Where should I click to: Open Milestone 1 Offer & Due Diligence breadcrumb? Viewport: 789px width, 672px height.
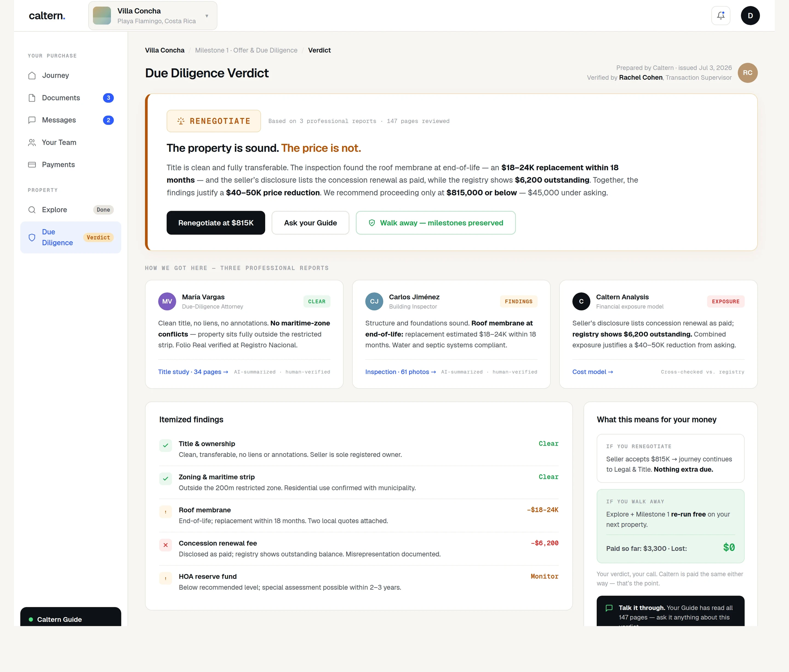(246, 50)
